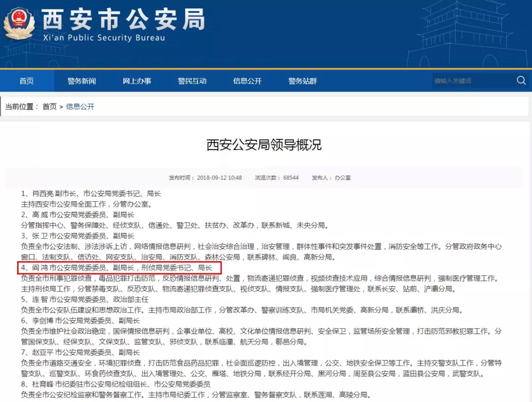The height and width of the screenshot is (402, 532).
Task: Click the line starting 负责全市道路交通安全
Action: (261, 363)
